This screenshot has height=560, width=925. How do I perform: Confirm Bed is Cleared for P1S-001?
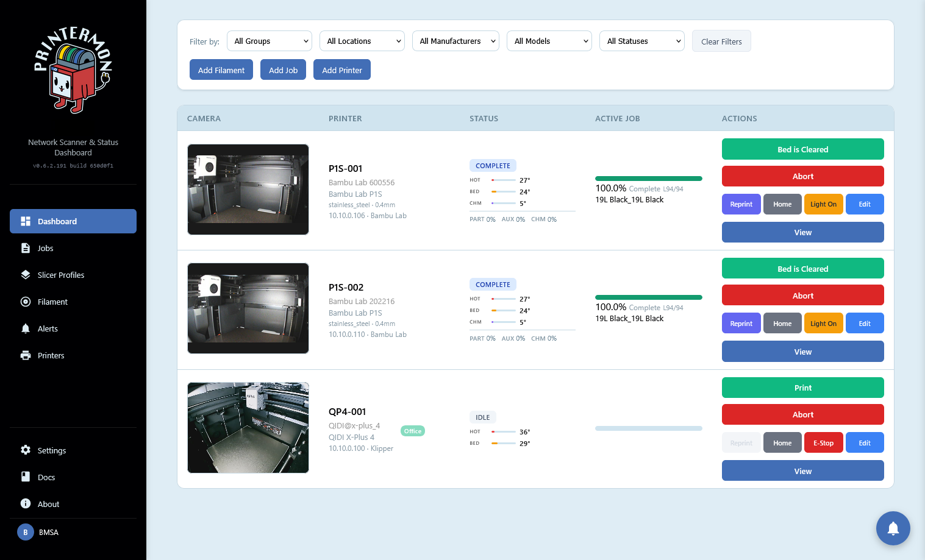click(x=802, y=149)
